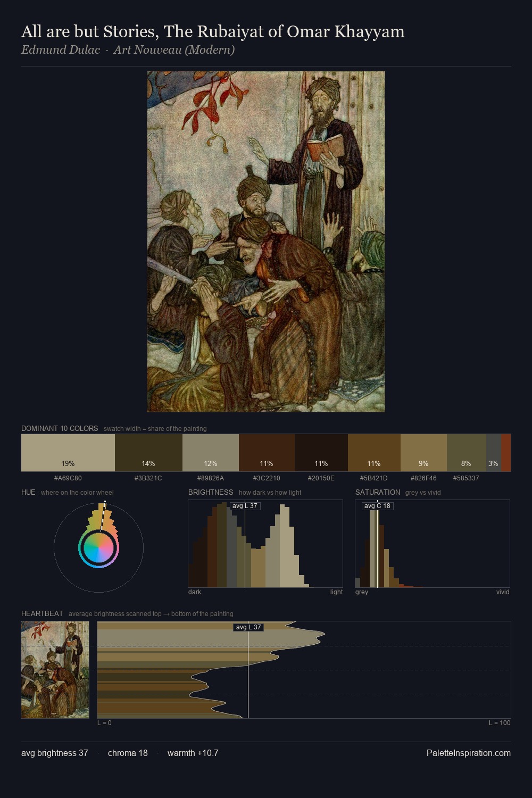Select the 14% dark olive swatch

[x=148, y=453]
